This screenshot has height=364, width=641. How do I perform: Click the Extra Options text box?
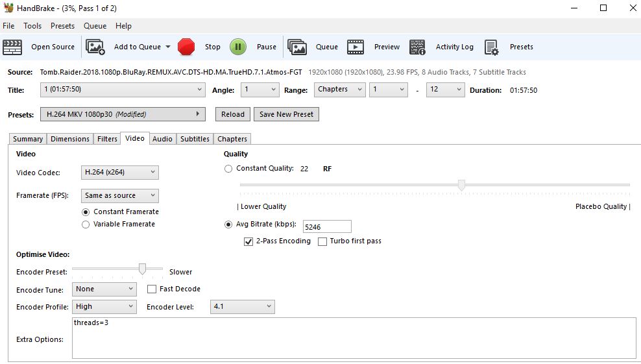(354, 338)
